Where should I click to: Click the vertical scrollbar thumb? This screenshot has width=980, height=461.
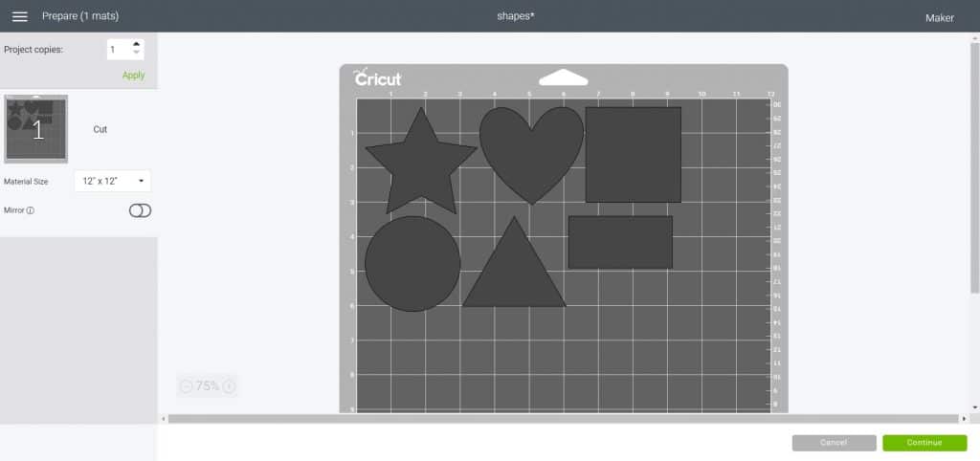(974, 167)
